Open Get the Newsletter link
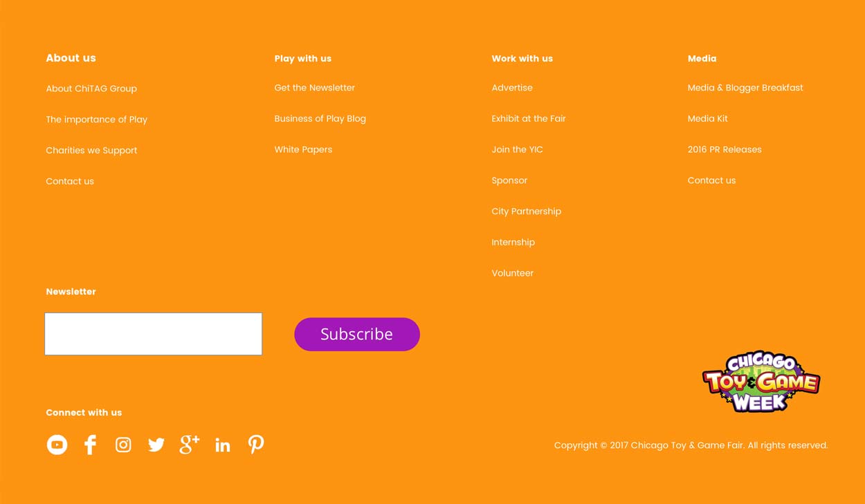 pyautogui.click(x=315, y=88)
